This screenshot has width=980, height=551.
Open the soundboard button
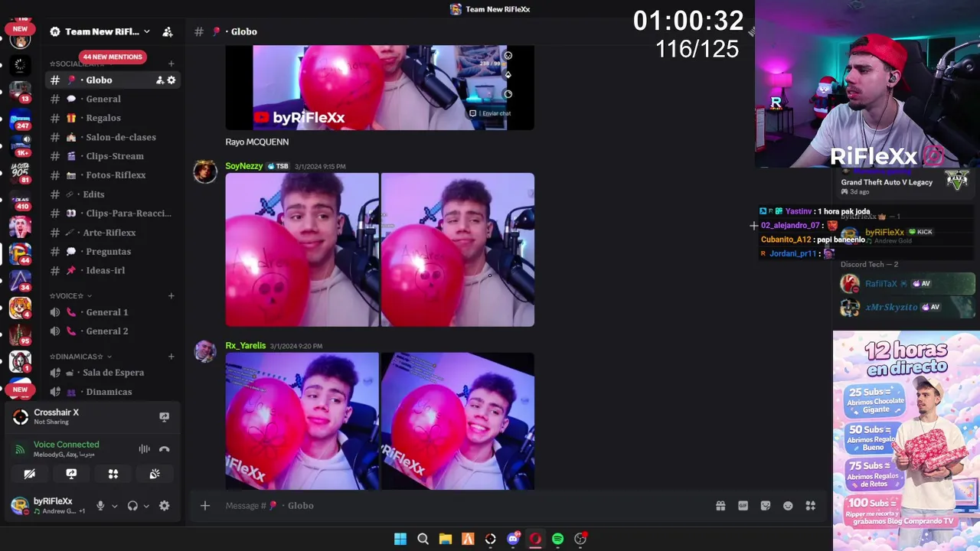click(x=155, y=474)
